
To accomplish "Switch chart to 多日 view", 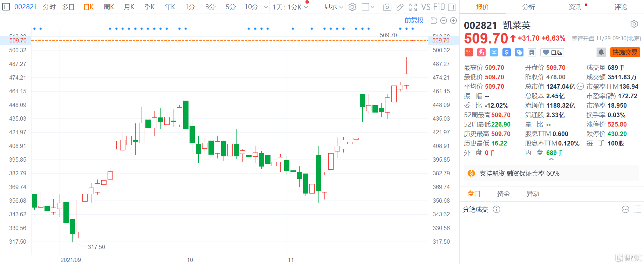I will 68,7.
